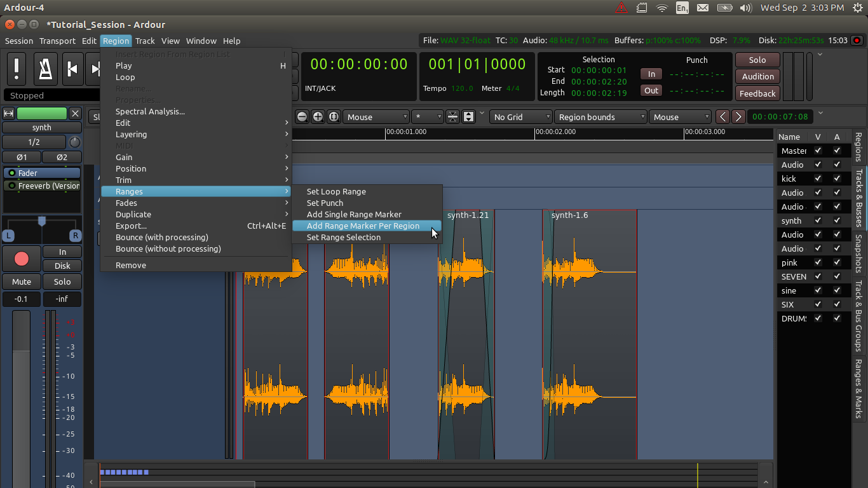Select Add Range Marker Per Region
Screen dimensions: 868x488
(367, 226)
